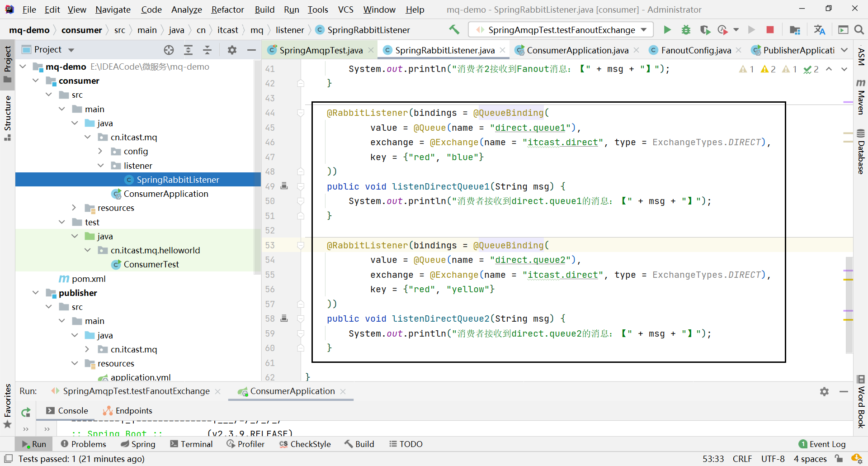Screen dimensions: 868x466
Task: Open the Endpoints tab in Run panel
Action: point(128,411)
